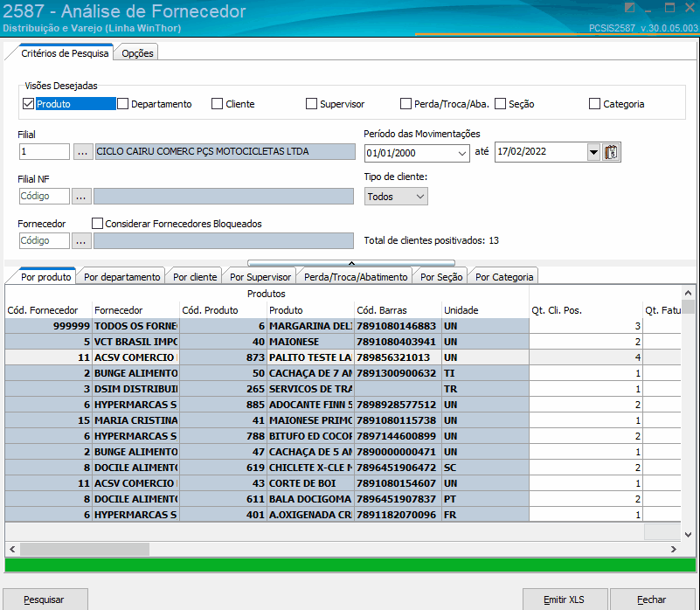
Task: Enable the Cliente checkbox
Action: 217,104
